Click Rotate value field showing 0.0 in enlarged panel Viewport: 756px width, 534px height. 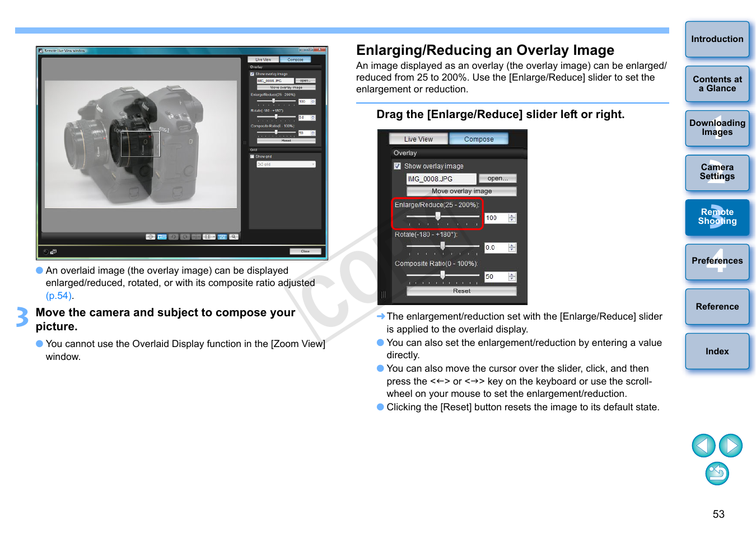(496, 247)
